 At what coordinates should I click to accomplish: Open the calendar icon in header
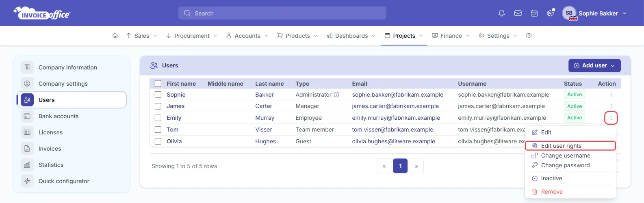(x=534, y=13)
